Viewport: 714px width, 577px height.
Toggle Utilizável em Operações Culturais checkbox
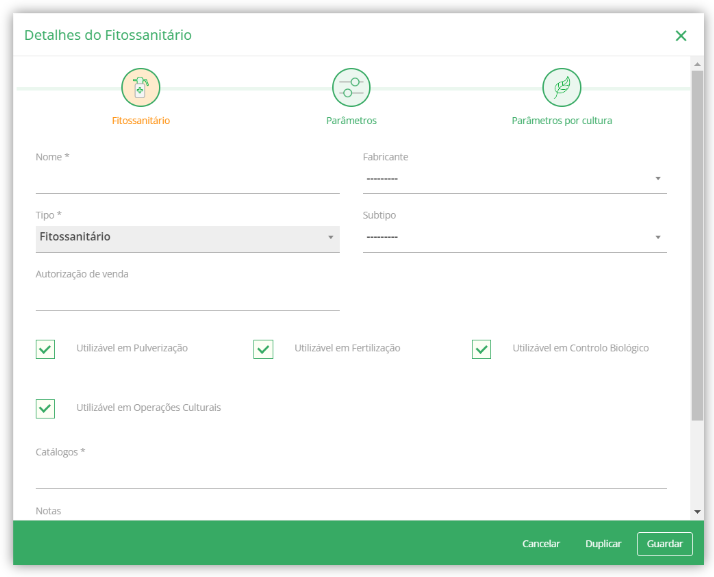coord(45,408)
